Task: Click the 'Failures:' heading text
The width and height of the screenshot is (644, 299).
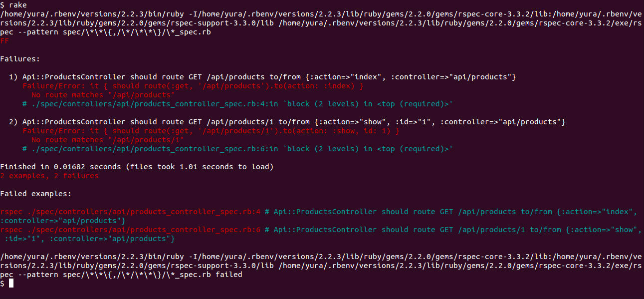Action: (x=20, y=59)
